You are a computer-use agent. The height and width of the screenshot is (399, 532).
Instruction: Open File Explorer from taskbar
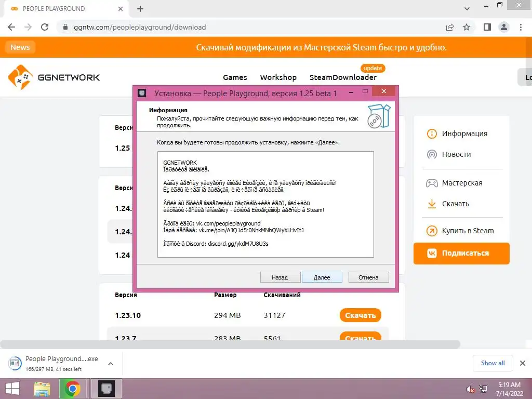tap(42, 389)
